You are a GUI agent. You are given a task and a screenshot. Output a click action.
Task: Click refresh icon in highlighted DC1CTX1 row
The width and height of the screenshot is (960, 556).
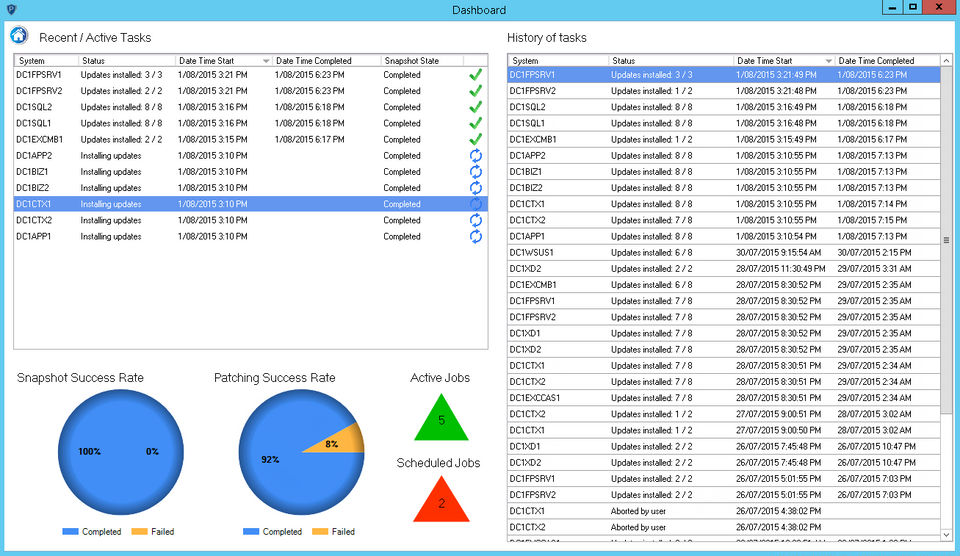click(476, 204)
